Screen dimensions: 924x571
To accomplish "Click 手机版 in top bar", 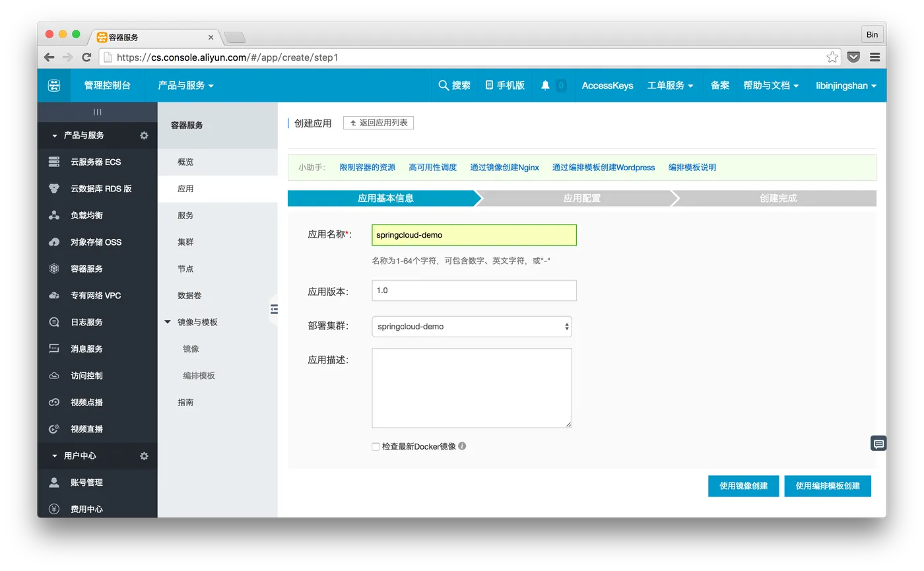I will [505, 85].
